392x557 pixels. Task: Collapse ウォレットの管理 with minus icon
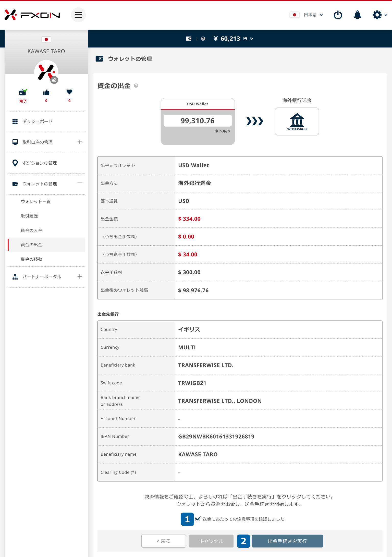tap(80, 183)
